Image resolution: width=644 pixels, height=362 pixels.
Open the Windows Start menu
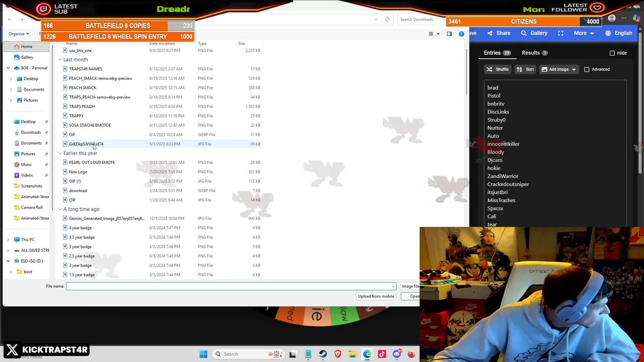203,354
